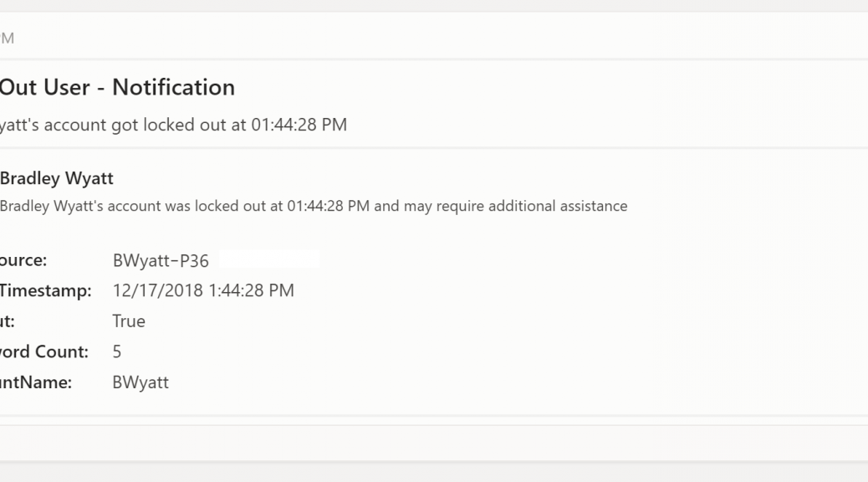
Task: Click the 'ord Count:' field label
Action: (x=44, y=351)
